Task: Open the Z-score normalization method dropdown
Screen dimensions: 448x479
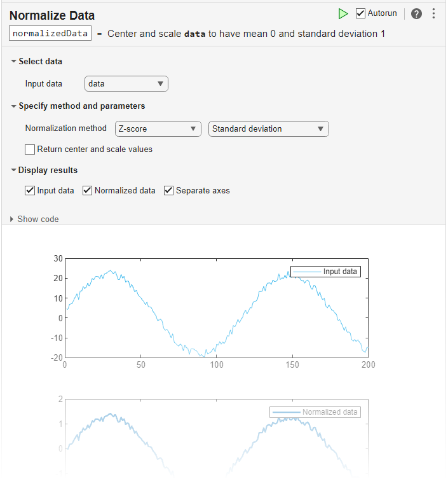Action: [x=158, y=128]
